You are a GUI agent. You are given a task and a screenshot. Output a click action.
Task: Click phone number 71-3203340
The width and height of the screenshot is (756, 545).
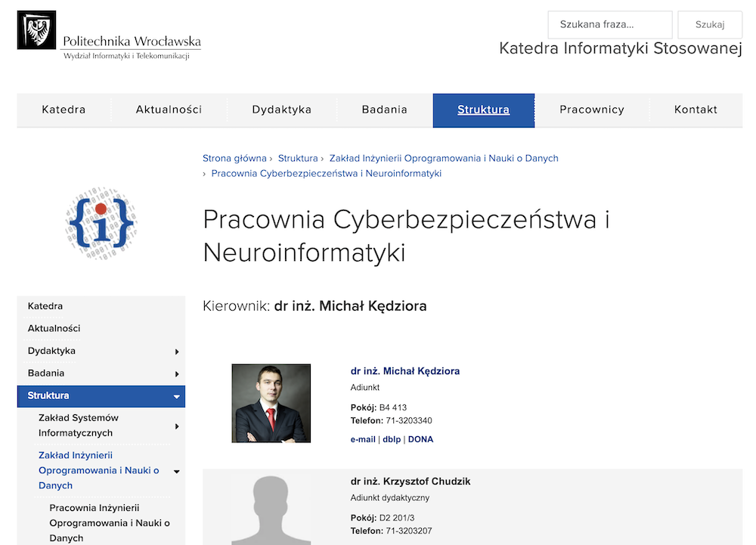[409, 421]
